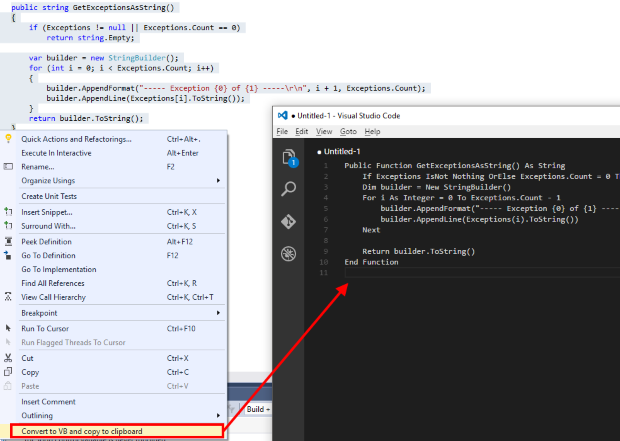620x441 pixels.
Task: Click the scissors icon next to Cut
Action: pos(9,358)
